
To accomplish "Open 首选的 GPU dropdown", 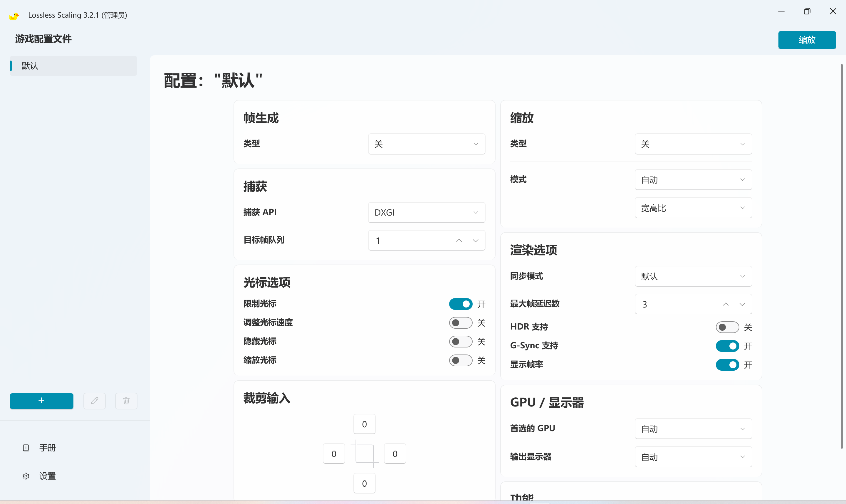I will [x=693, y=429].
